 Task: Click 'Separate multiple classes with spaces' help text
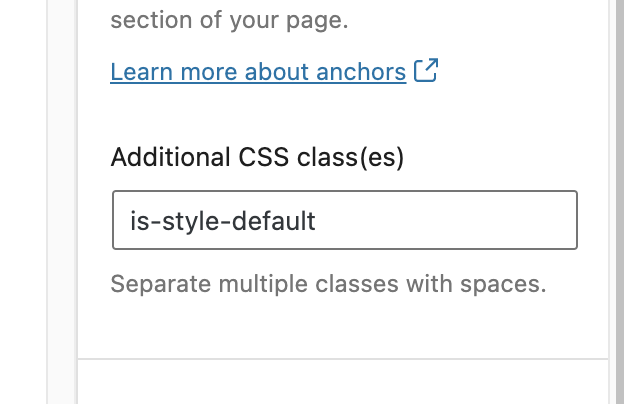pyautogui.click(x=328, y=284)
